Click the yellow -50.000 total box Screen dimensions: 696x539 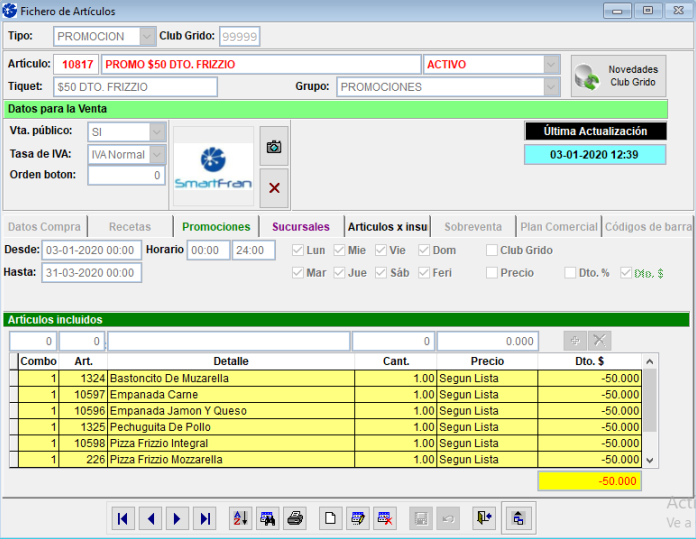(x=589, y=481)
